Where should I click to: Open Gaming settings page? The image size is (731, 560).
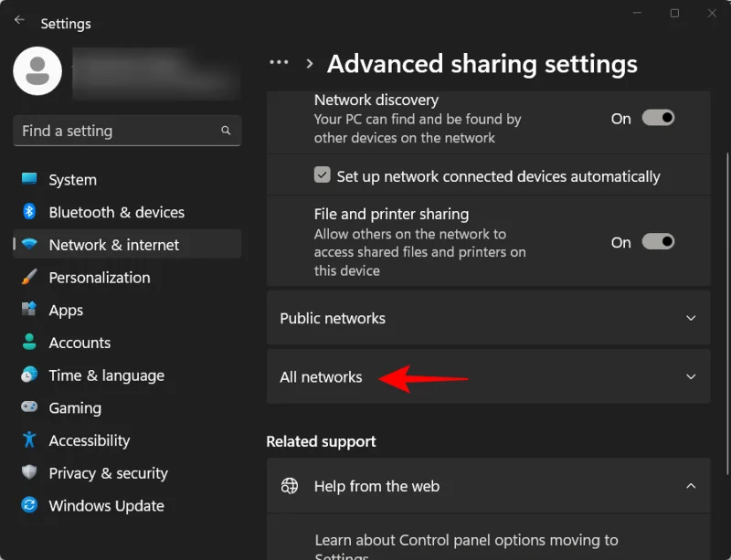(127, 408)
